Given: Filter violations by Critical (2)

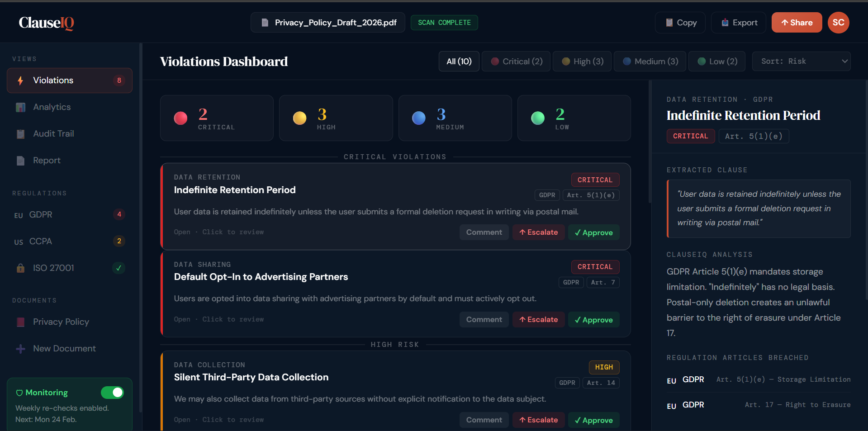Looking at the screenshot, I should pyautogui.click(x=516, y=62).
